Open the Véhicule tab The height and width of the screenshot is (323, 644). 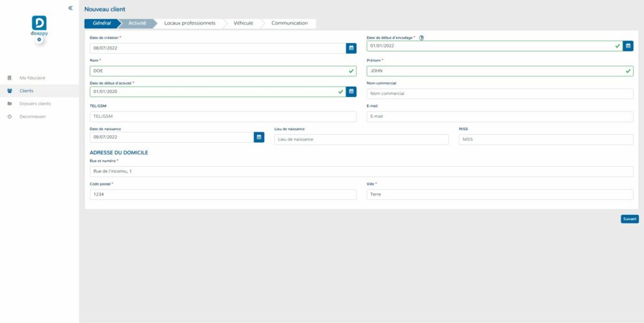pos(243,23)
